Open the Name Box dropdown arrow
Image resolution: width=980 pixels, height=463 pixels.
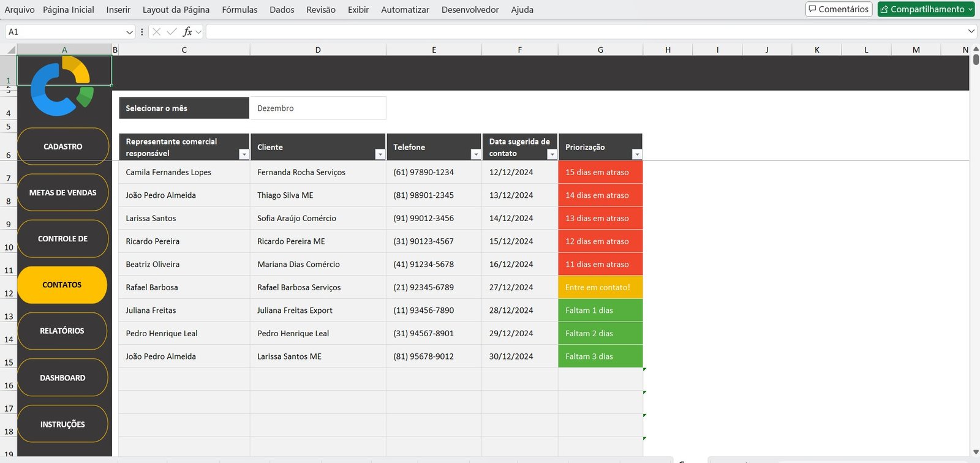[x=129, y=32]
